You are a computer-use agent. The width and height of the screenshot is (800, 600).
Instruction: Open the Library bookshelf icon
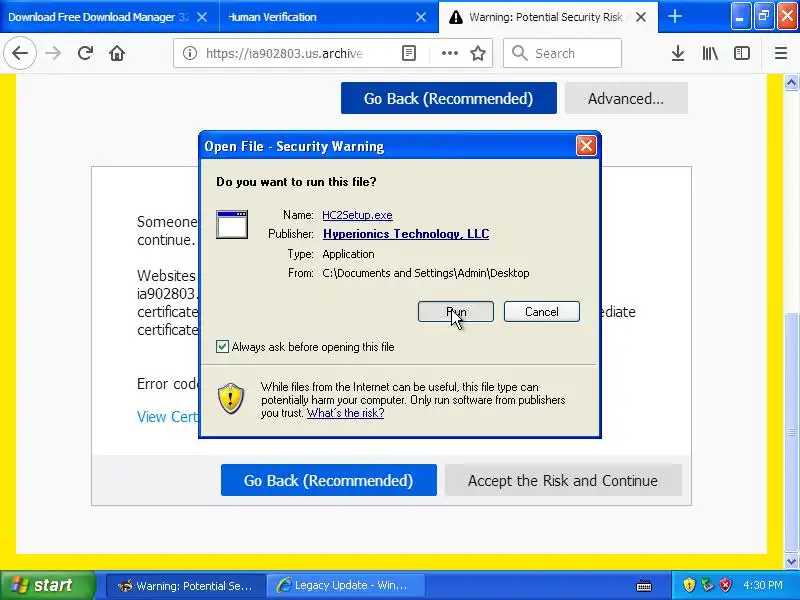[710, 53]
